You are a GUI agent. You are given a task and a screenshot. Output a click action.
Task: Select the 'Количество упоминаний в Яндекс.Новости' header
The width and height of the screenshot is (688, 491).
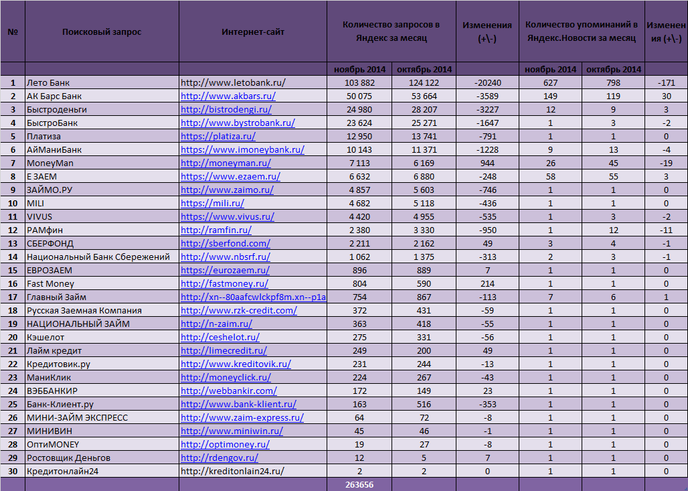click(x=581, y=31)
